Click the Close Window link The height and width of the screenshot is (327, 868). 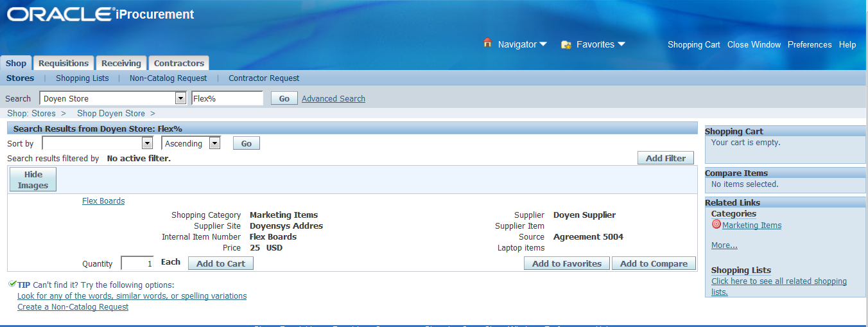pos(754,44)
